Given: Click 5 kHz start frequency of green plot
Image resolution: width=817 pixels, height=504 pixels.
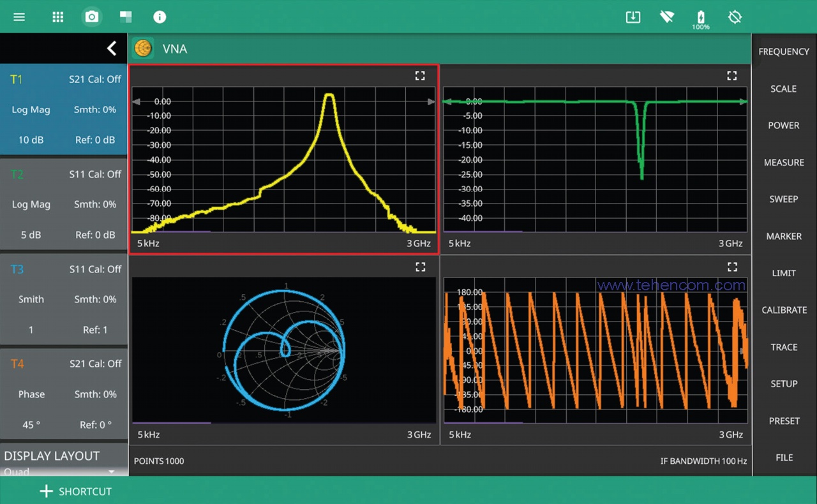Looking at the screenshot, I should click(x=460, y=243).
